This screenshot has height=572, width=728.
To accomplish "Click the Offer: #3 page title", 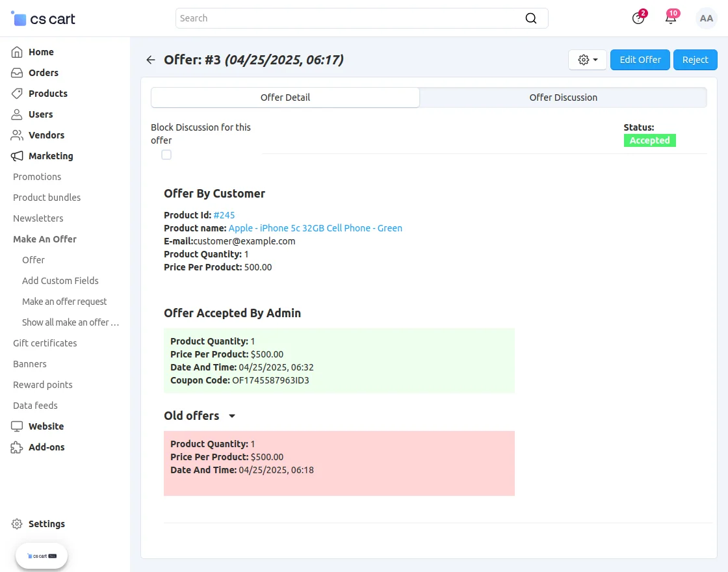I will (x=253, y=60).
